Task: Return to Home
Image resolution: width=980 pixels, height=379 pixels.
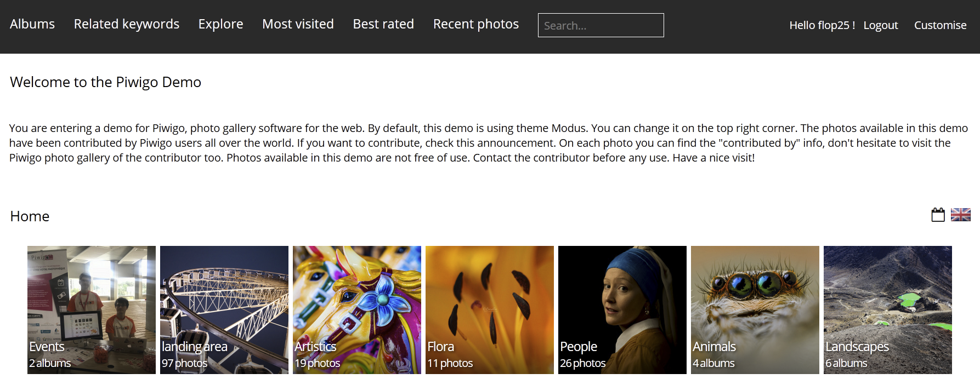Action: [x=30, y=216]
